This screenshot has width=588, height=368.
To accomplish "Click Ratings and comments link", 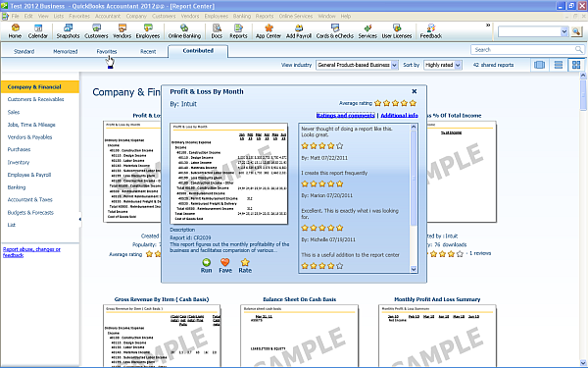I will click(x=345, y=115).
